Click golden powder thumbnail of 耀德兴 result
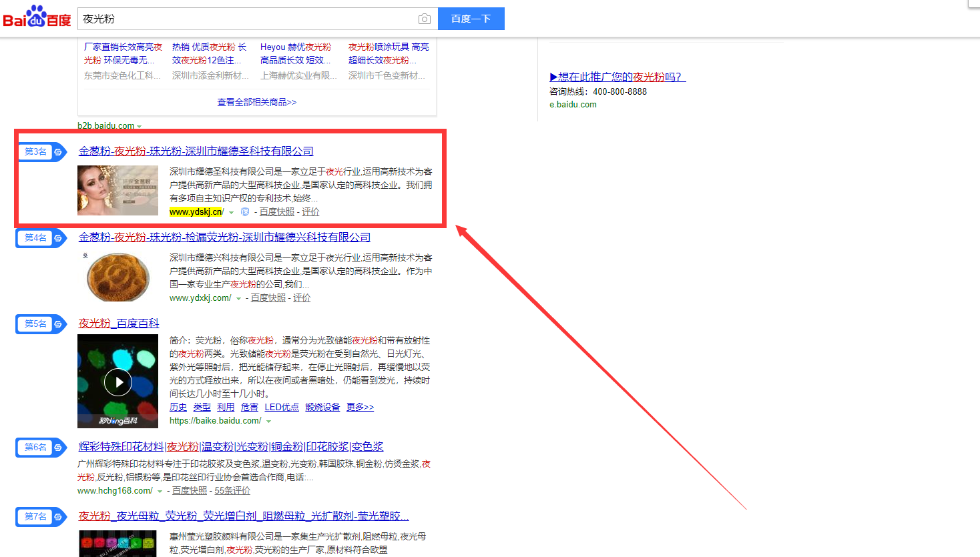Viewport: 980px width, 557px height. (117, 276)
